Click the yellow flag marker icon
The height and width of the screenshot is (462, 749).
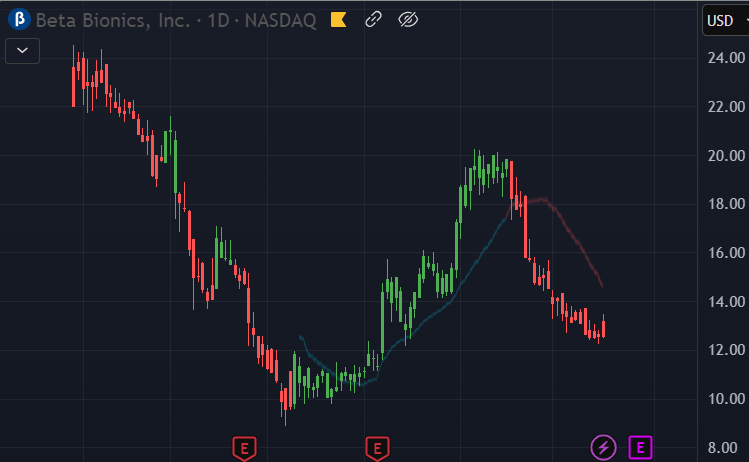338,20
